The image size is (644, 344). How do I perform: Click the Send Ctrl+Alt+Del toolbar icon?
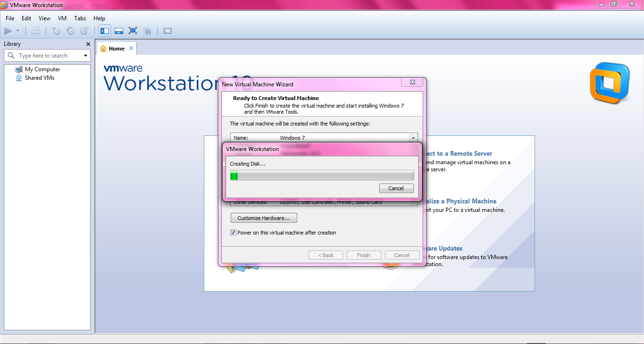pos(36,31)
